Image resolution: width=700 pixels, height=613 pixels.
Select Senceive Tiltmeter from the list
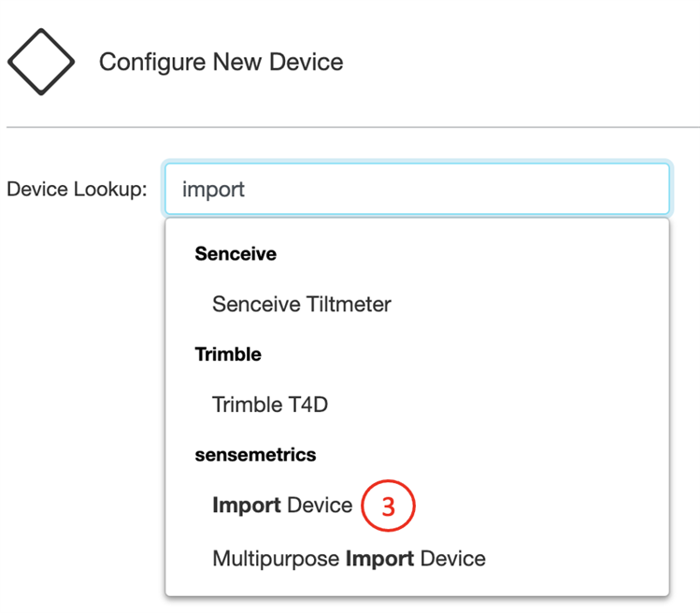pos(302,304)
